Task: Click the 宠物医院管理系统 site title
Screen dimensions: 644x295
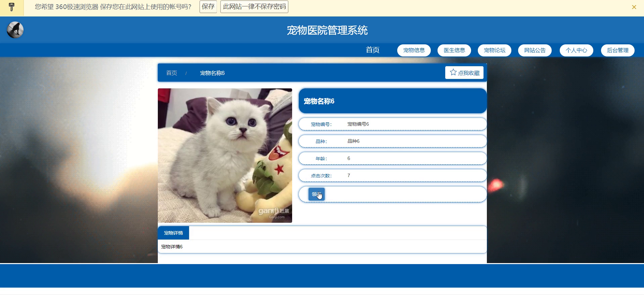Action: (x=327, y=30)
